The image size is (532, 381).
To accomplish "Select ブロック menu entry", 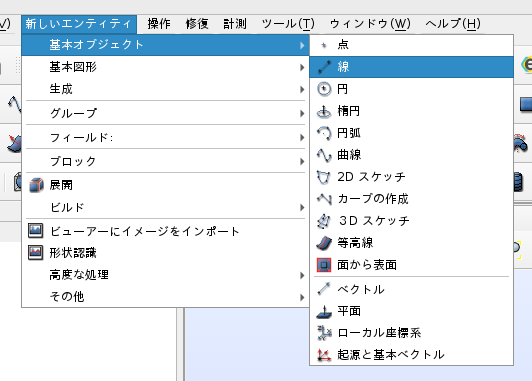I will tap(165, 161).
